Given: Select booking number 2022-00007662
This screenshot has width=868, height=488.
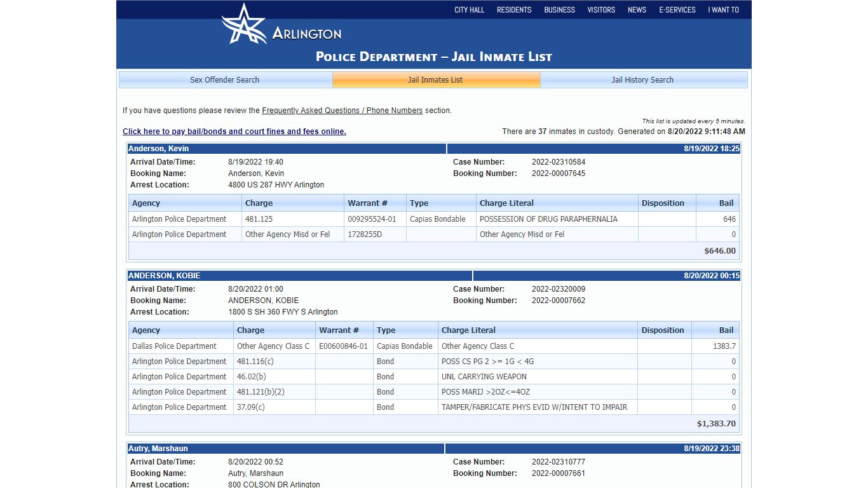Looking at the screenshot, I should click(559, 301).
